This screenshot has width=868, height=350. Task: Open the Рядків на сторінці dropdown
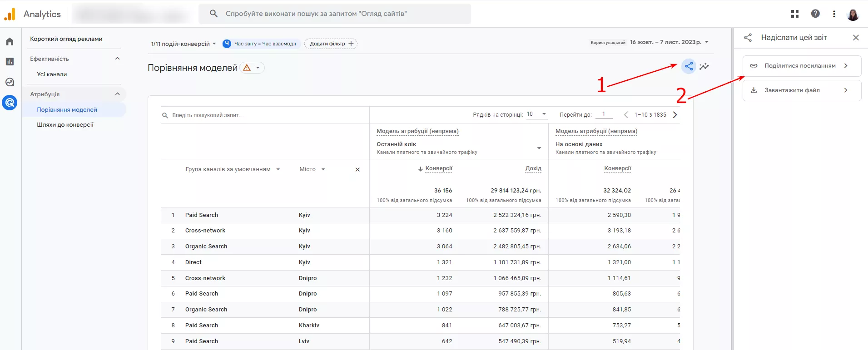tap(536, 114)
